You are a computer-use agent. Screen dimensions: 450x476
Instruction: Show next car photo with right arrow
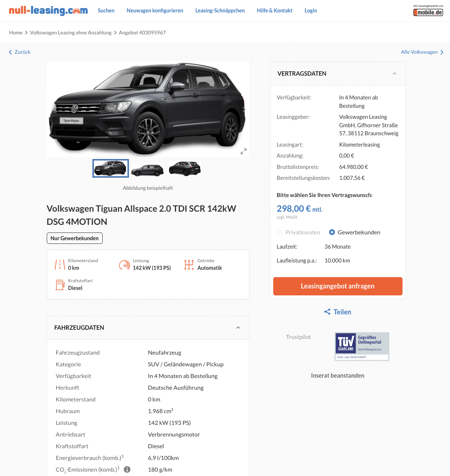tap(244, 109)
